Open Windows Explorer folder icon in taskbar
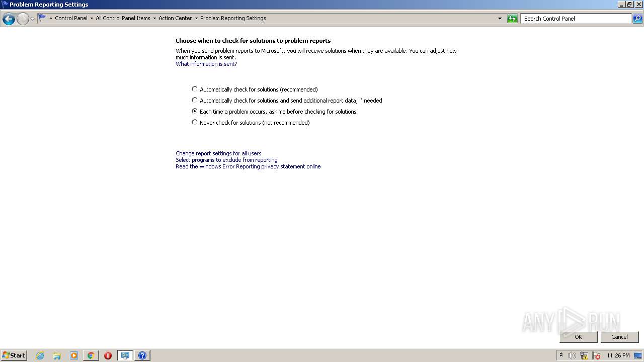This screenshot has width=644, height=362. 57,355
